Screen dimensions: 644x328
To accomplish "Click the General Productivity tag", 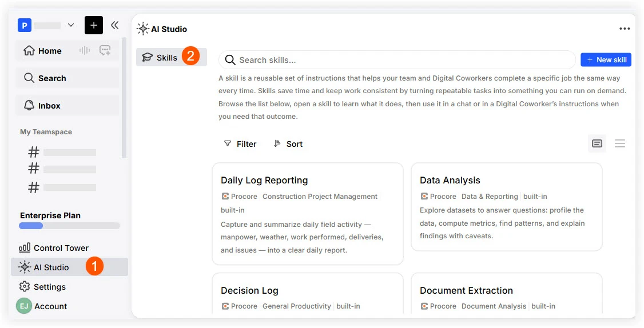I will click(296, 306).
